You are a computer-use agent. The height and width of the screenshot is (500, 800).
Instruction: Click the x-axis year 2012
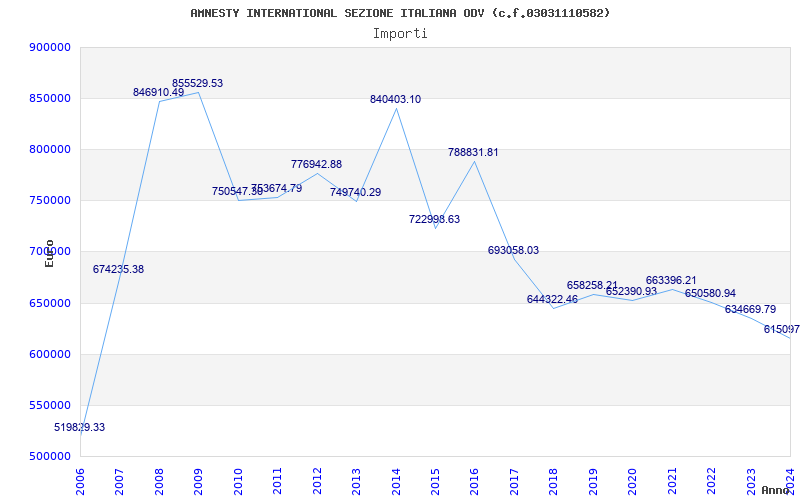317,481
